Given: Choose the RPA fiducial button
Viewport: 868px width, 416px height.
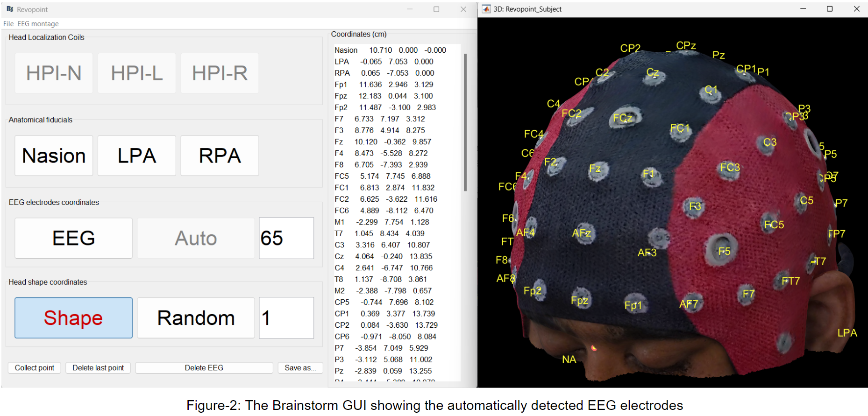Looking at the screenshot, I should (220, 156).
